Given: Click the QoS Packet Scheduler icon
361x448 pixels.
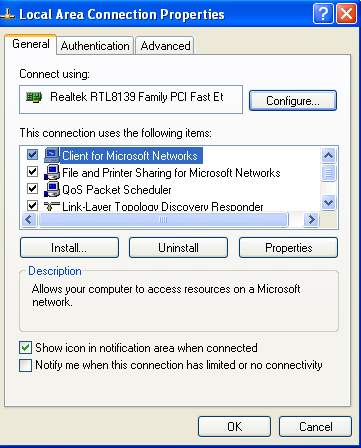Looking at the screenshot, I should (52, 189).
